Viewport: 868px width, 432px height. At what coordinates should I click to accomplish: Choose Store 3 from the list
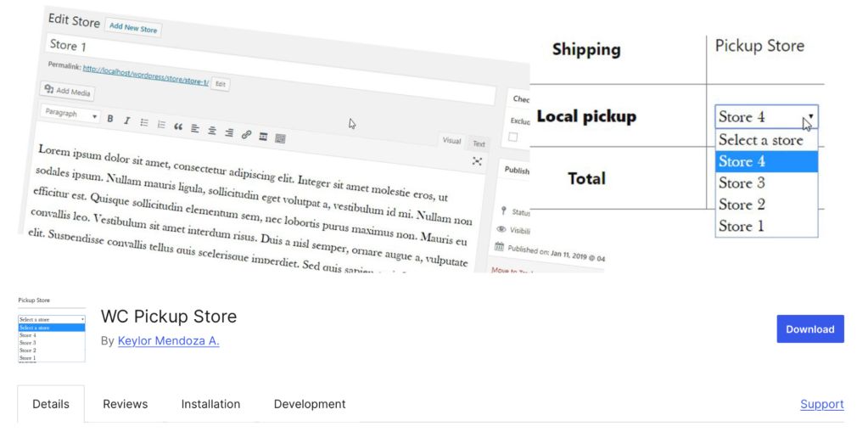tap(742, 183)
